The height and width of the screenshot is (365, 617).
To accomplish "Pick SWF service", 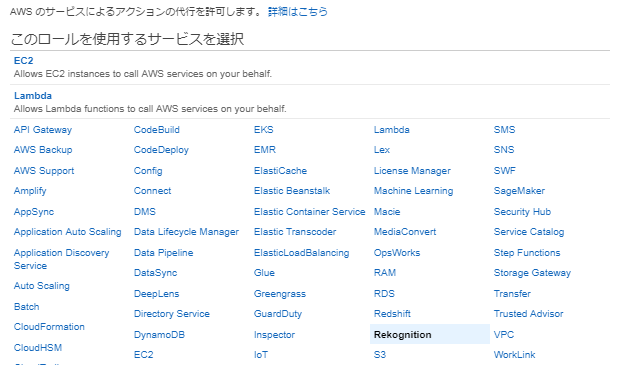I will [504, 171].
